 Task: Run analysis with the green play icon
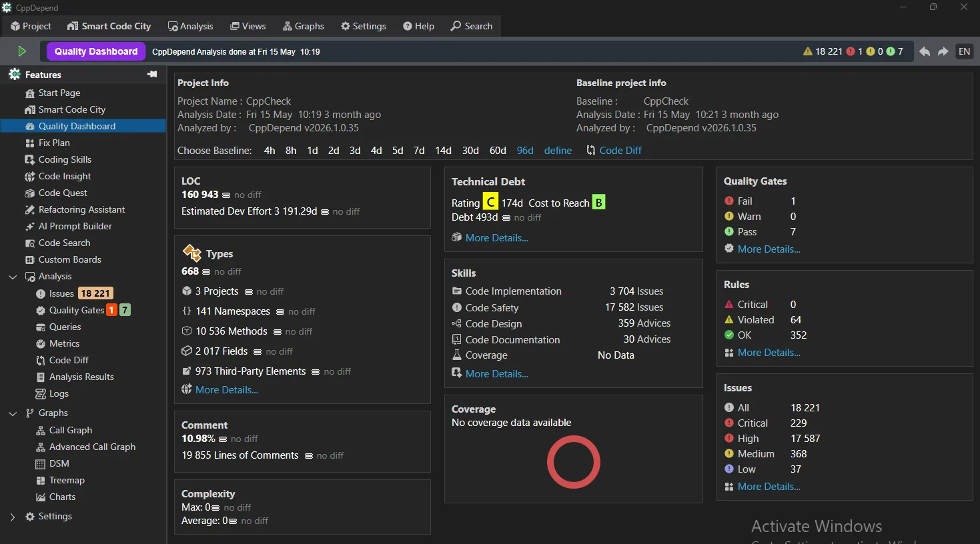[x=22, y=51]
